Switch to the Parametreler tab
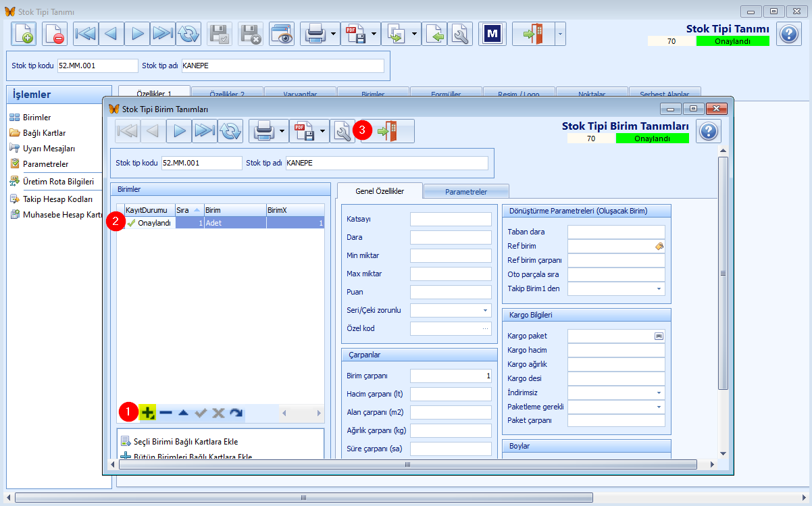The height and width of the screenshot is (506, 812). [x=466, y=191]
